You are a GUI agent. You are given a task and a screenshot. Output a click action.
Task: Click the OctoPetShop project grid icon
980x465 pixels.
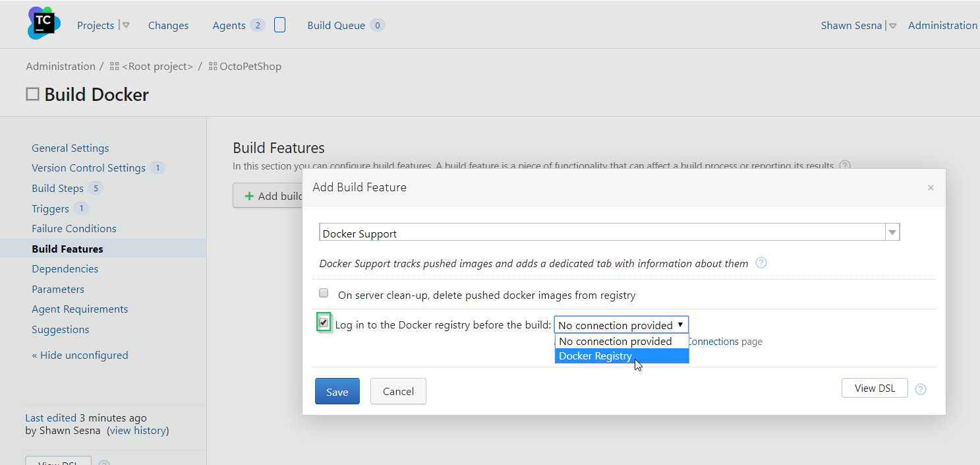(213, 67)
